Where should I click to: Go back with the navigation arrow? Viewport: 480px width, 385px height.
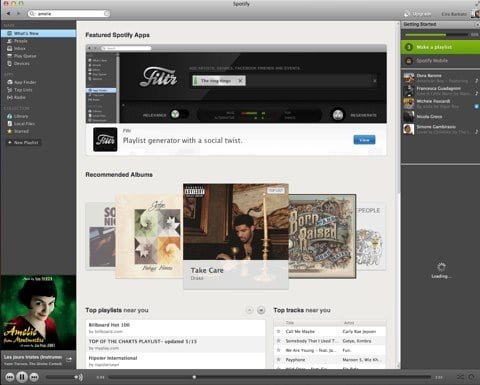point(9,14)
